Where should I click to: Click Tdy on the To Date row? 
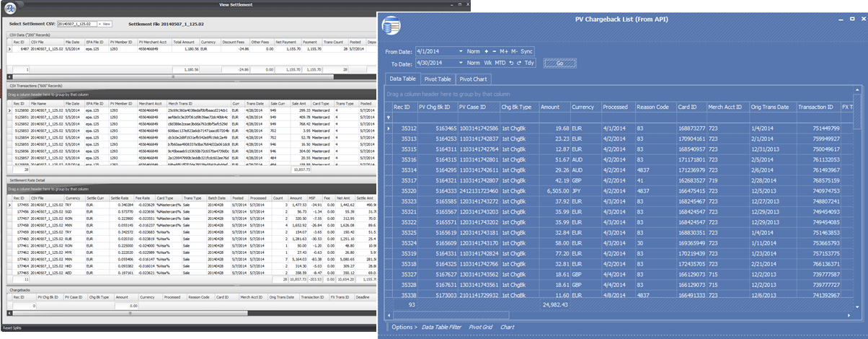coord(529,63)
